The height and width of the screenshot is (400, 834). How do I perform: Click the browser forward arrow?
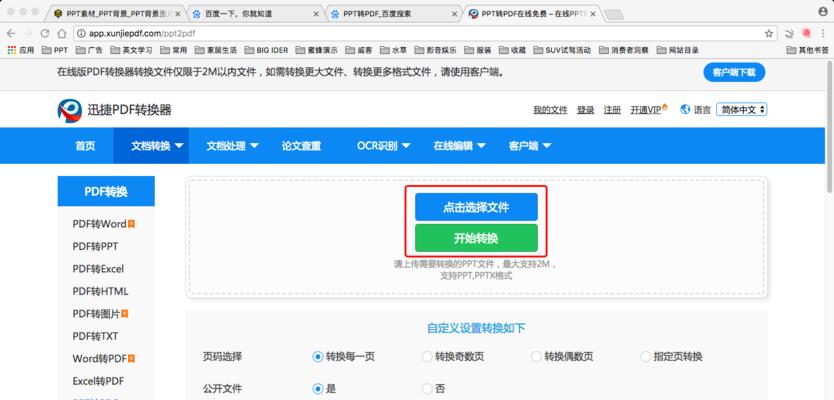[x=28, y=34]
